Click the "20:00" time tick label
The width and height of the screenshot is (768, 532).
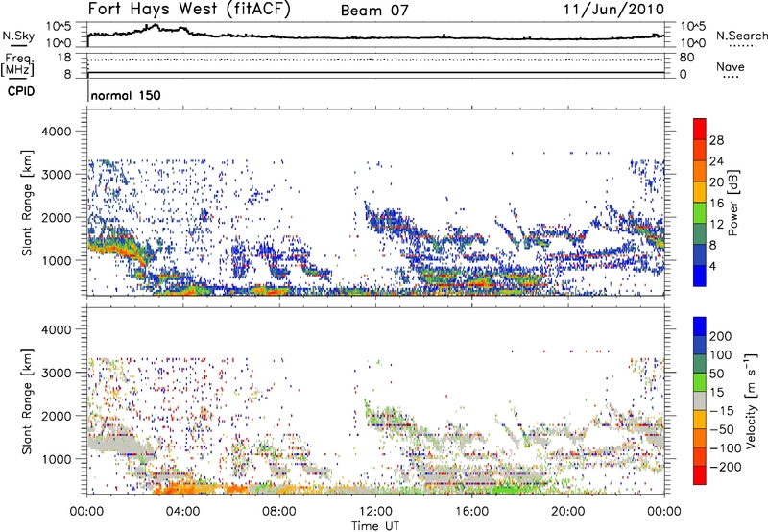pos(567,512)
